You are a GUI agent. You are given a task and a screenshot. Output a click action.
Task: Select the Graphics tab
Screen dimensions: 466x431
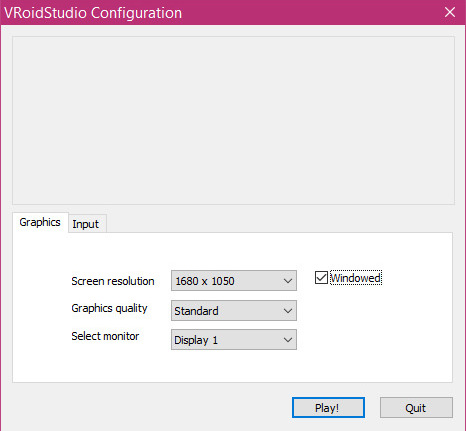pos(40,222)
